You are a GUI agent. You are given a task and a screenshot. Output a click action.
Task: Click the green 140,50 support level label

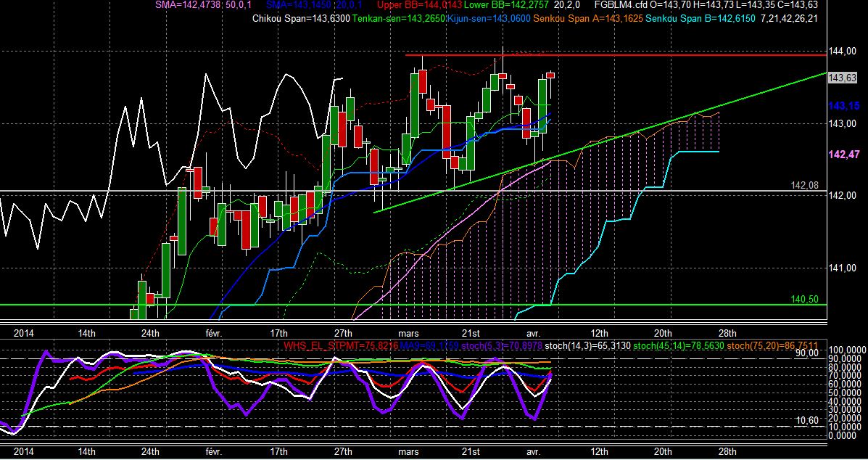tap(805, 299)
